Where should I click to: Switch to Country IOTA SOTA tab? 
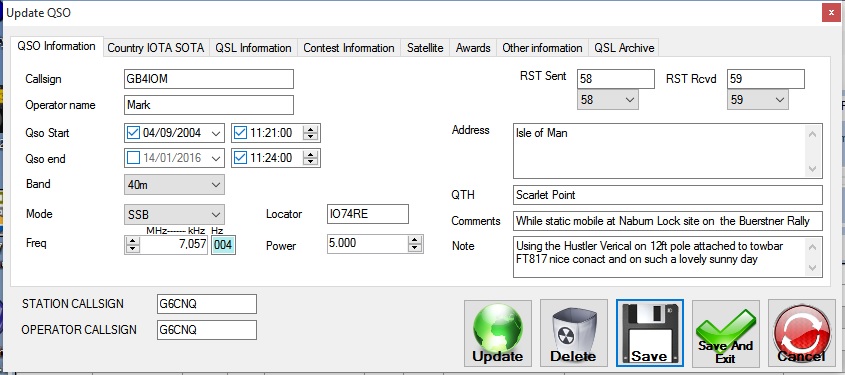pyautogui.click(x=156, y=48)
